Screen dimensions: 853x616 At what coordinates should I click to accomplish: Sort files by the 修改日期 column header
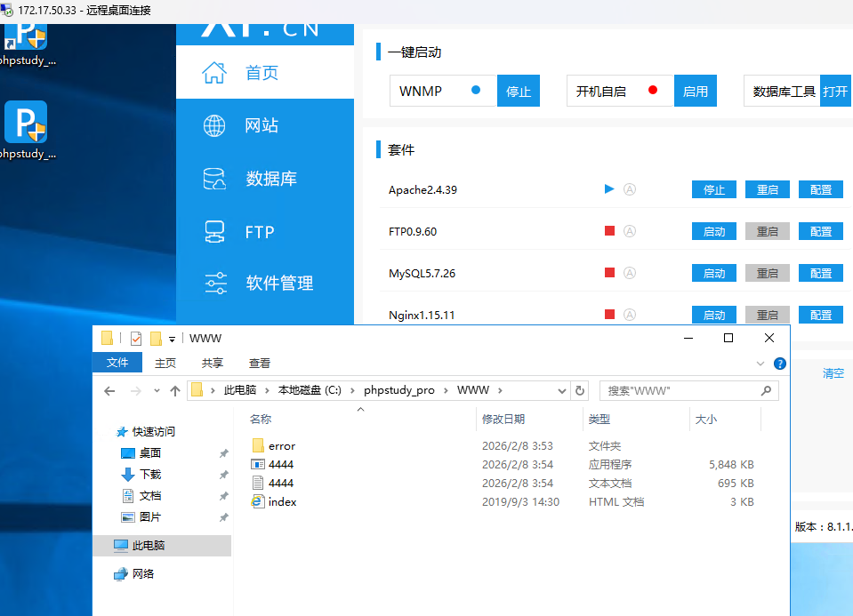click(503, 420)
